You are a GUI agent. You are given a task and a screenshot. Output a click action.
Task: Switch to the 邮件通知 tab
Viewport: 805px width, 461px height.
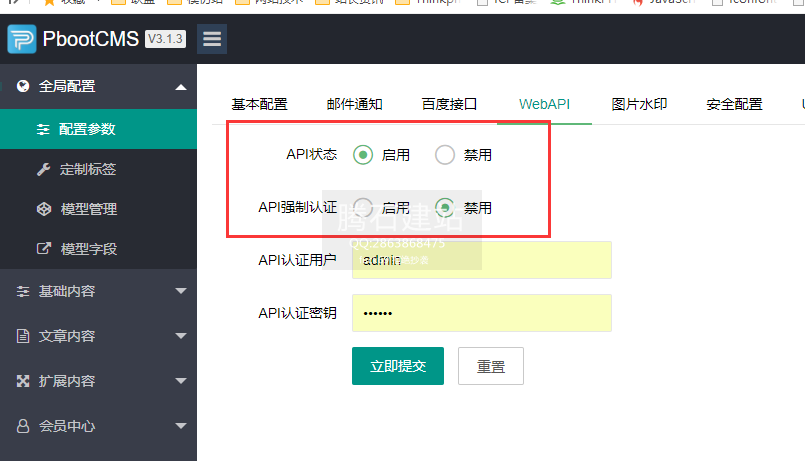click(354, 104)
